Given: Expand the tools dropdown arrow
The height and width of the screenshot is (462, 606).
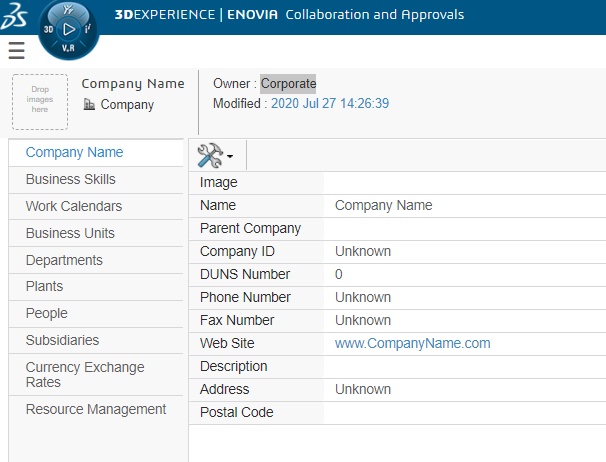Looking at the screenshot, I should (x=230, y=156).
